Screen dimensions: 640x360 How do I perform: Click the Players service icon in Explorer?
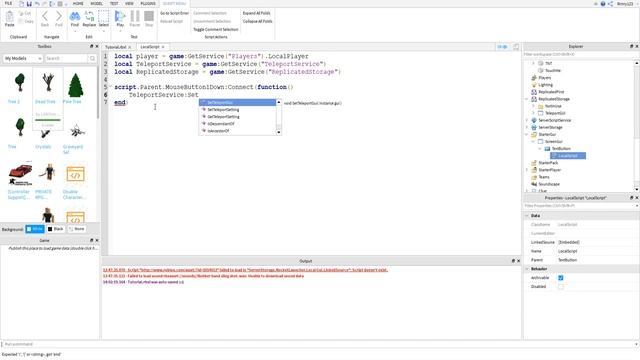click(534, 78)
